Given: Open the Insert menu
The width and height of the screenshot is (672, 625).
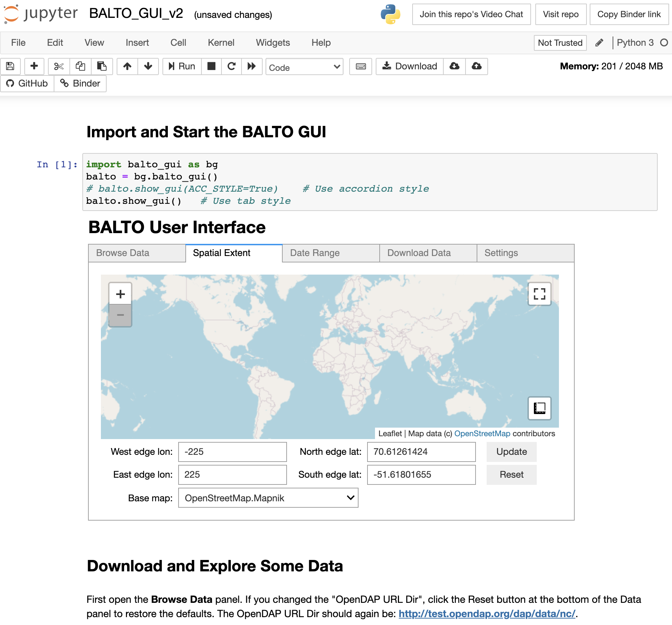Looking at the screenshot, I should 137,43.
